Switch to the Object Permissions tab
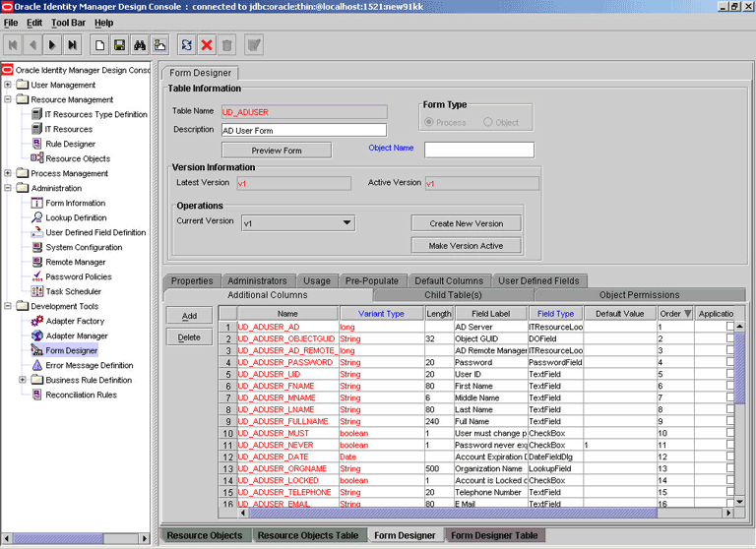Screen dimensions: 756x549 [639, 295]
